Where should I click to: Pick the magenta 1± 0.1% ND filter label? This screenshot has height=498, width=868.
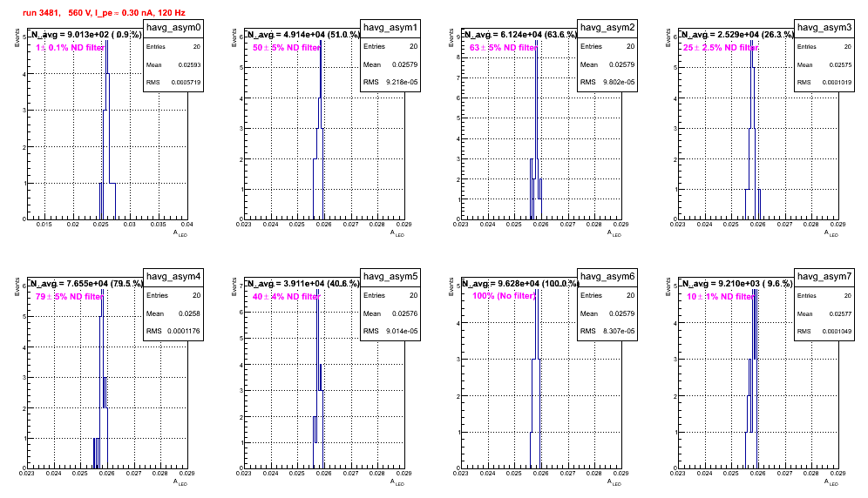click(x=70, y=48)
